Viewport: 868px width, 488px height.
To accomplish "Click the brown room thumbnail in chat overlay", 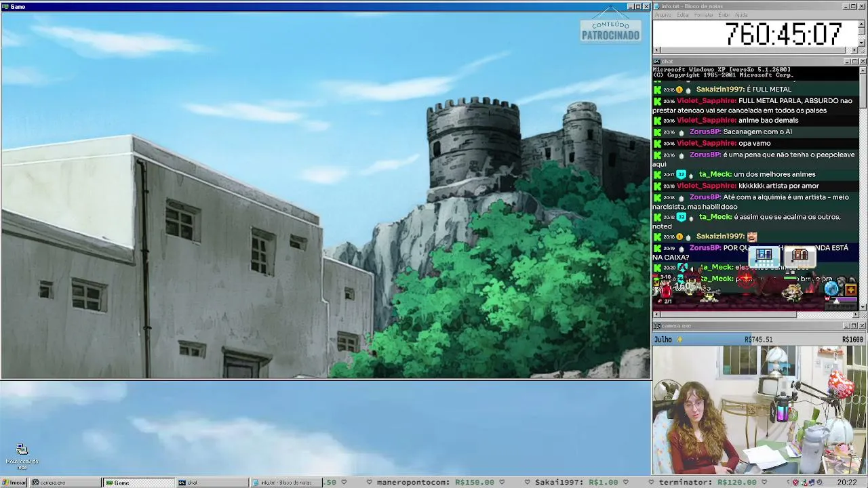I will [800, 256].
